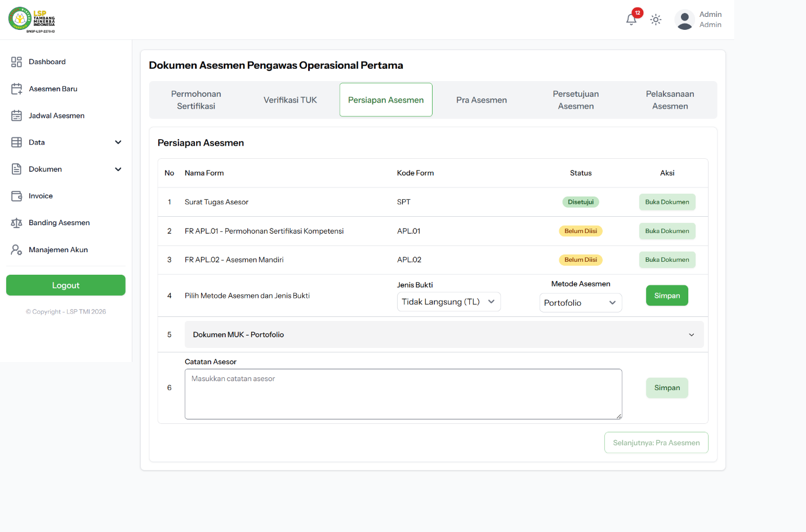Click the Dashboard grid icon
The height and width of the screenshot is (532, 806).
[16, 62]
